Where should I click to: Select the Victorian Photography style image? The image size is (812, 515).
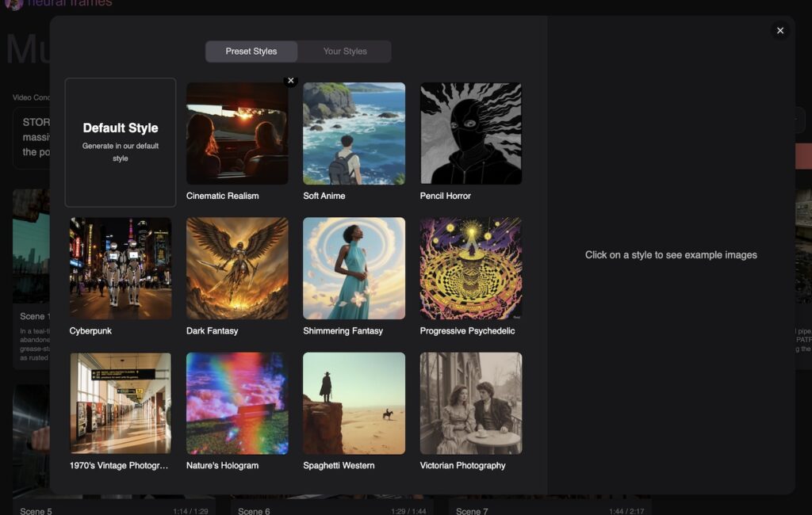(471, 403)
